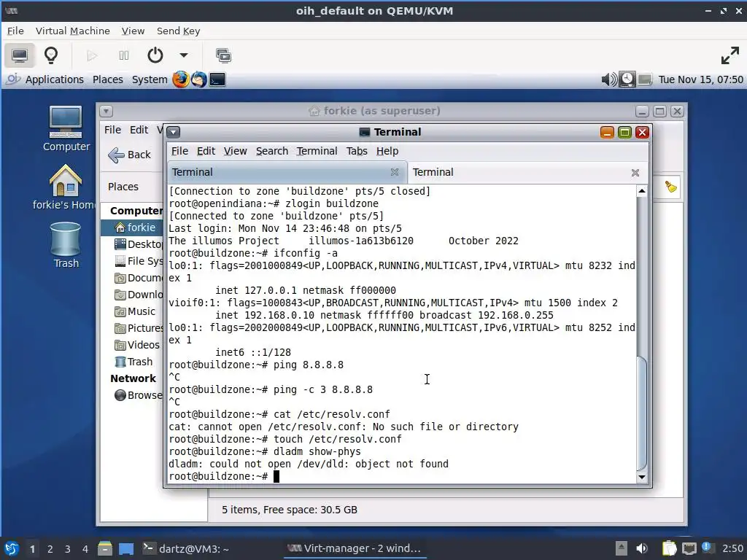Screen dimensions: 747x560
Task: Show virtual hardware details lightbulb
Action: pyautogui.click(x=51, y=55)
